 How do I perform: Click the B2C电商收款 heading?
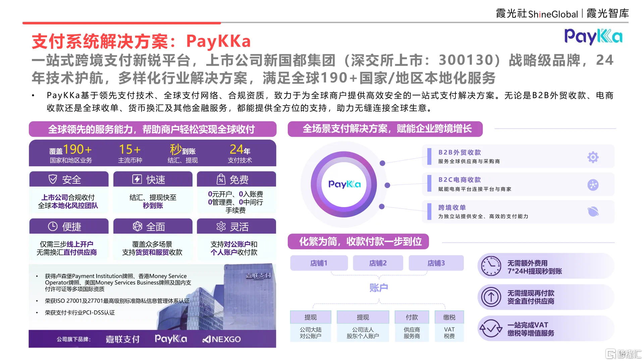coord(460,180)
